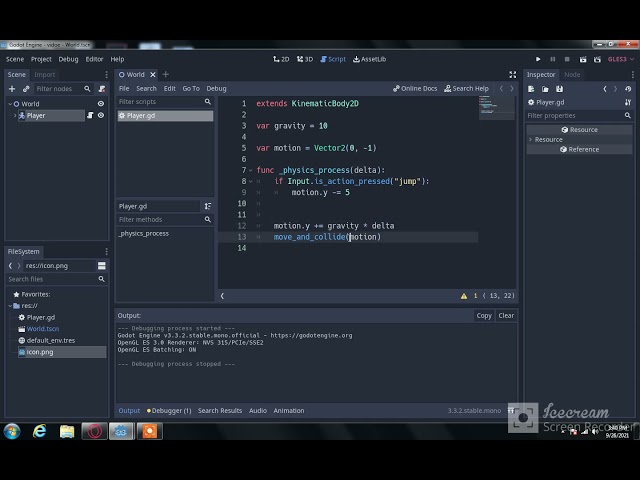Switch Inspector dock to Node tab
Viewport: 640px width, 480px height.
pyautogui.click(x=572, y=75)
